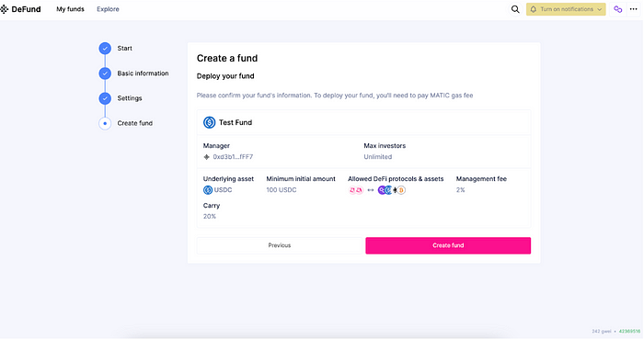Open the purple wallet link icon

(x=617, y=9)
